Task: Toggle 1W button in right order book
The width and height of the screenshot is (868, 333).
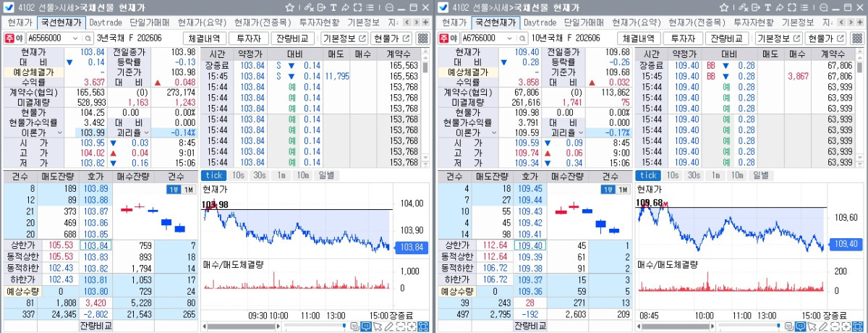Action: pyautogui.click(x=608, y=190)
